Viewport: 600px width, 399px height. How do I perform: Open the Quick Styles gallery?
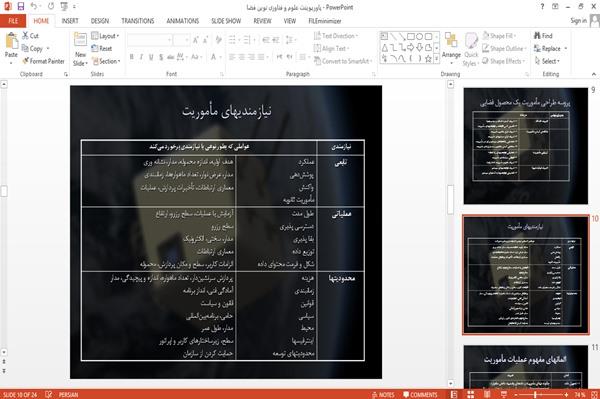click(471, 50)
